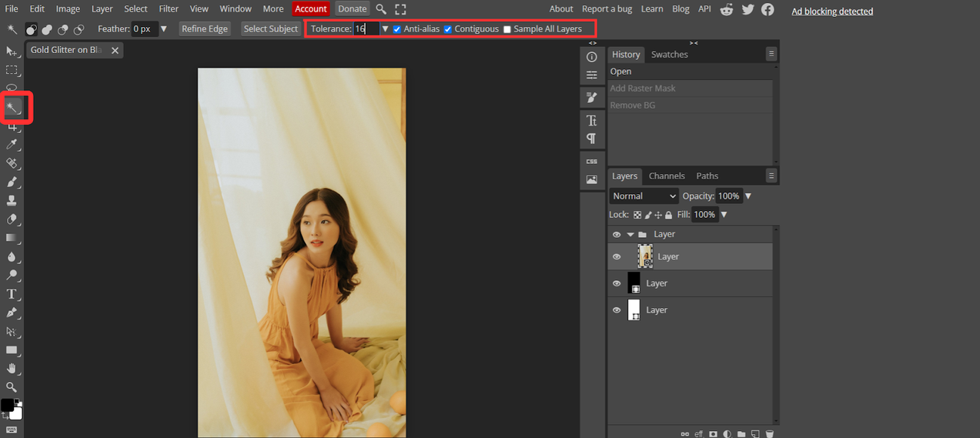980x438 pixels.
Task: Enable Sample All Layers checkbox
Action: [x=507, y=29]
